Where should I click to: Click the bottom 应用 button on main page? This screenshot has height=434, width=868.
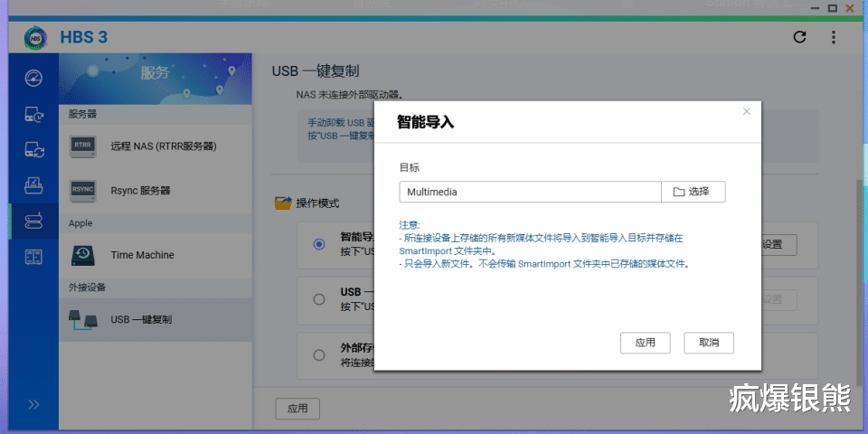coord(297,409)
